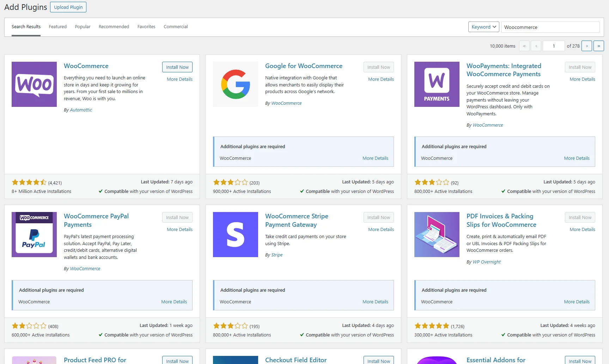The width and height of the screenshot is (609, 364).
Task: Open WooCommerce Stripe Payment Gateway title link
Action: click(x=297, y=220)
